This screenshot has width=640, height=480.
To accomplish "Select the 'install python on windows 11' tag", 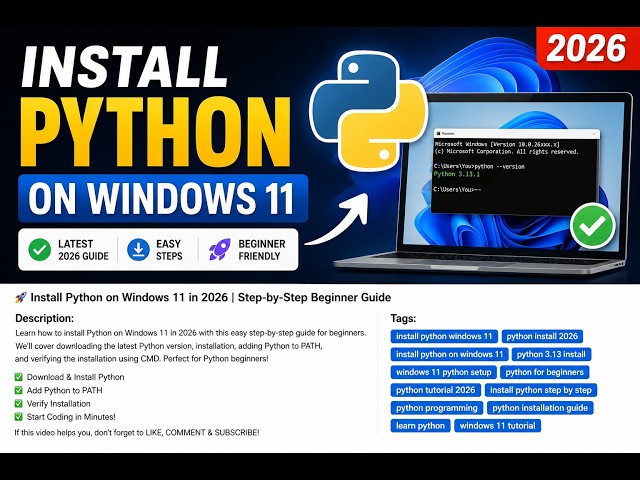I will point(449,354).
